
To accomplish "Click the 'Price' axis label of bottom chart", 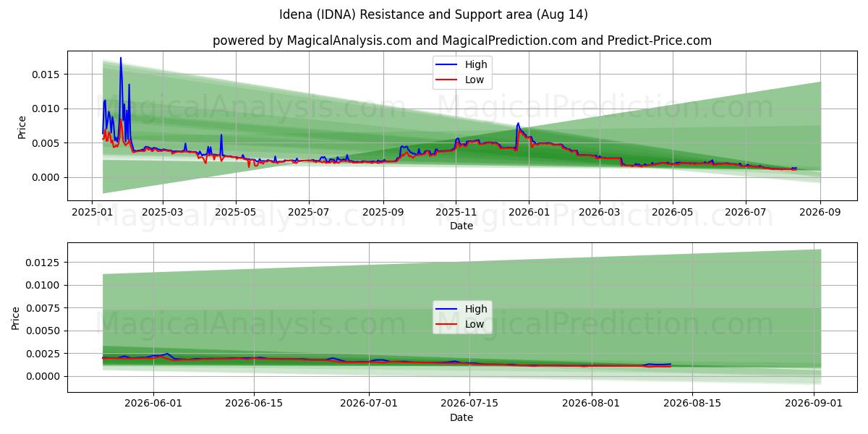I will [x=16, y=318].
